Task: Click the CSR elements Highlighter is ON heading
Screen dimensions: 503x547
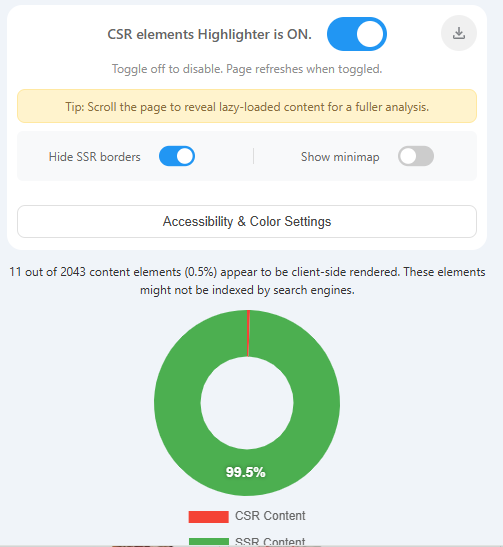Action: coord(209,34)
